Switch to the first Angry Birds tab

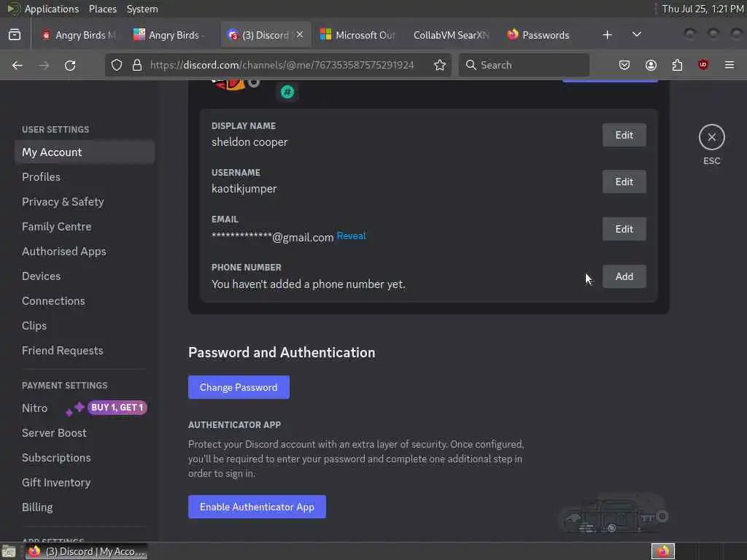[x=79, y=35]
